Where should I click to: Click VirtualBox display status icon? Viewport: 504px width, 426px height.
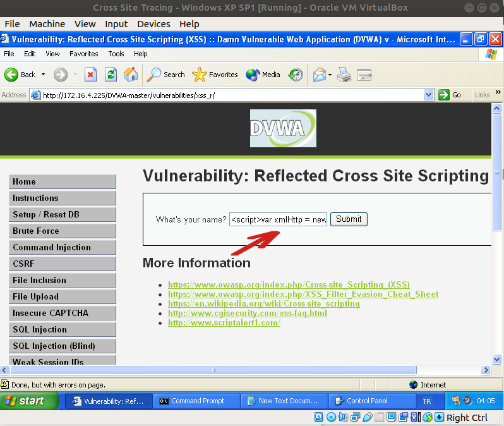pyautogui.click(x=391, y=417)
